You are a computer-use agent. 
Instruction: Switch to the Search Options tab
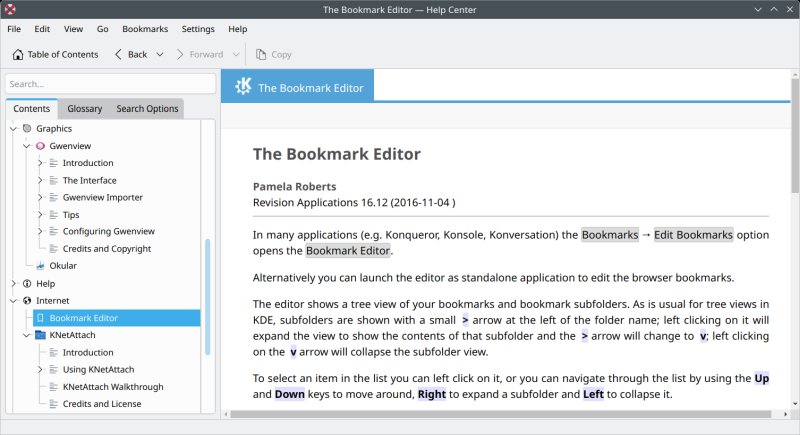click(147, 108)
